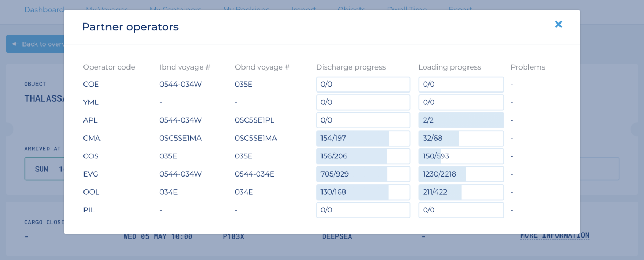
Task: Click APL outbound voyage 0SC5SE1PL
Action: [x=255, y=120]
